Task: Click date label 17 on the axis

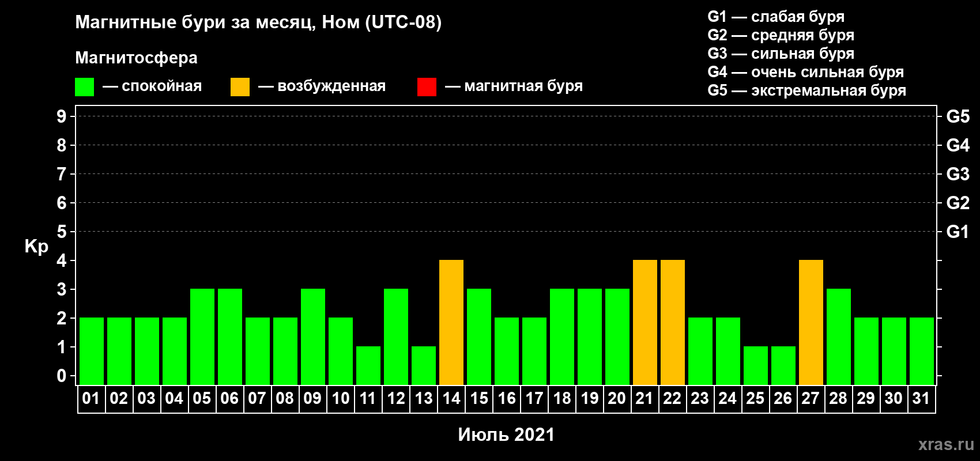Action: pos(534,398)
